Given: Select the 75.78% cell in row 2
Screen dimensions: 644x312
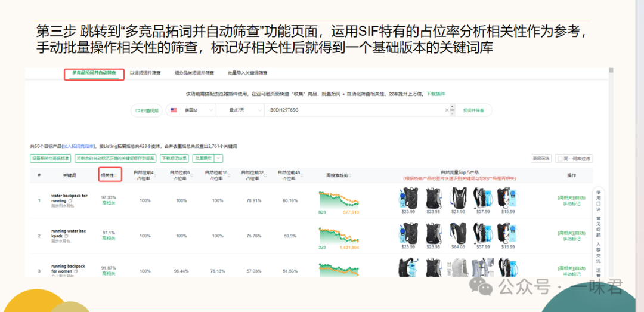Looking at the screenshot, I should pyautogui.click(x=254, y=236).
